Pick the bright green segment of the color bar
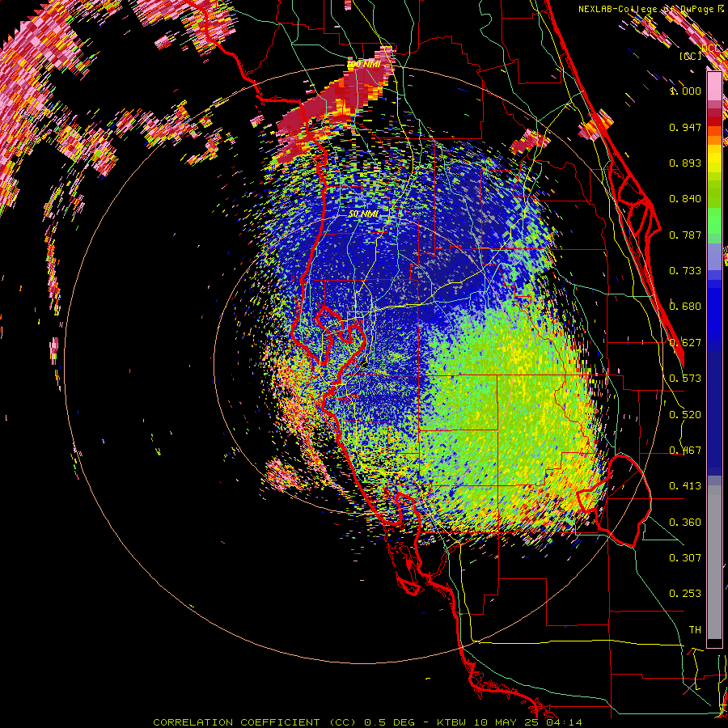Viewport: 728px width, 728px height. (x=714, y=221)
